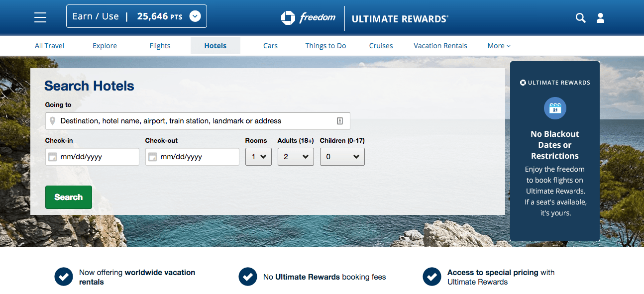Expand the 25,646 PTS points dropdown
Image resolution: width=644 pixels, height=294 pixels.
pos(195,15)
